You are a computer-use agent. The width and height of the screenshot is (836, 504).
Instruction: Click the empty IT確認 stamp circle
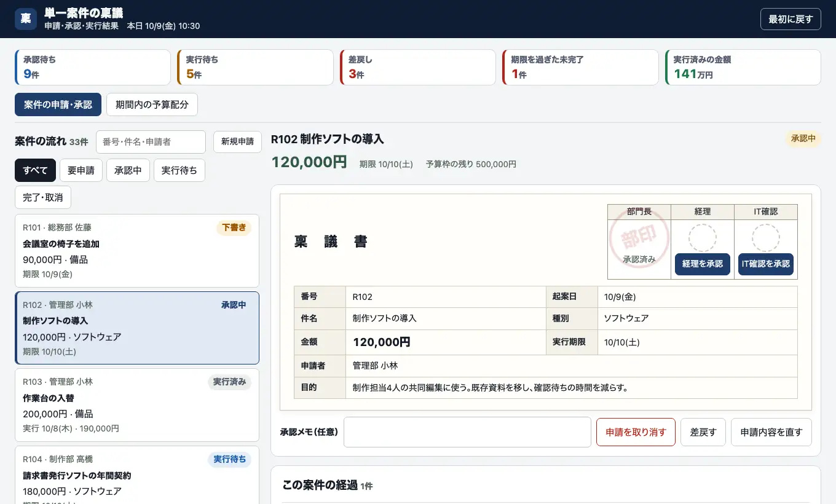point(766,238)
